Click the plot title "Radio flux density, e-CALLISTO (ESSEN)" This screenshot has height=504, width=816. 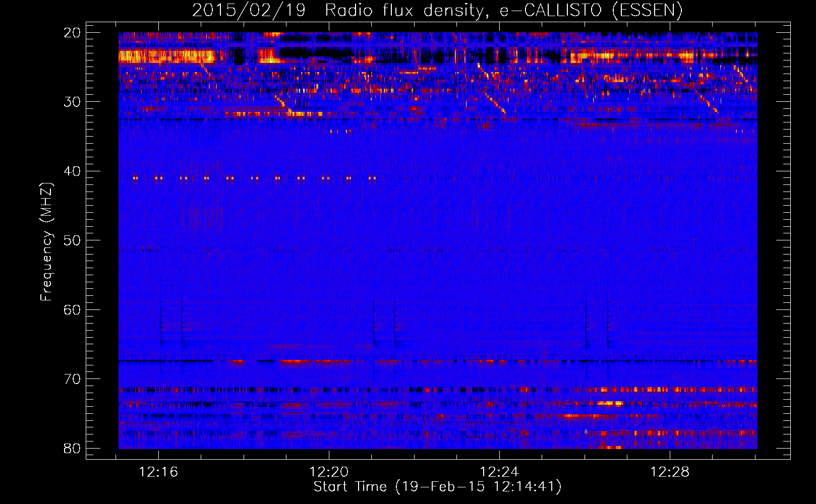point(503,11)
